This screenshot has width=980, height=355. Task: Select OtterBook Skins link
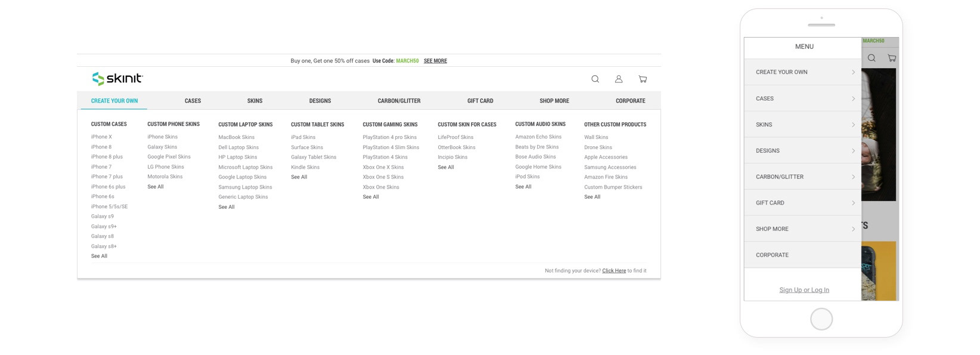point(457,147)
